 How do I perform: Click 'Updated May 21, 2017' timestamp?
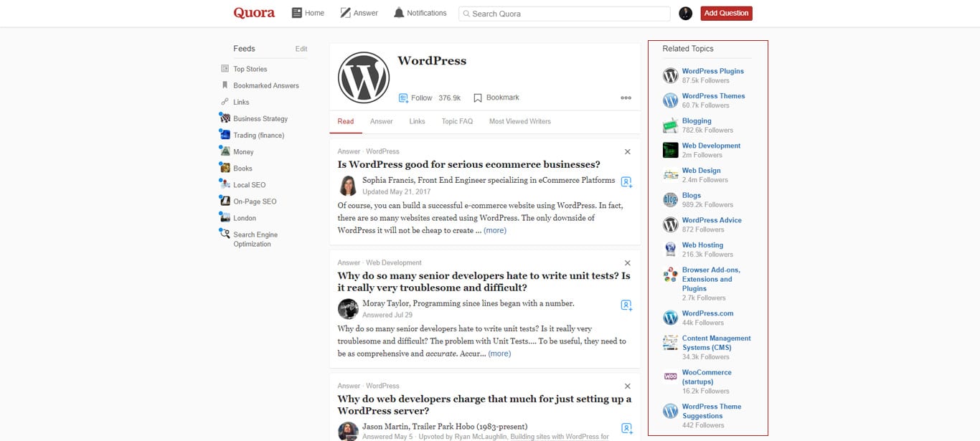tap(395, 191)
